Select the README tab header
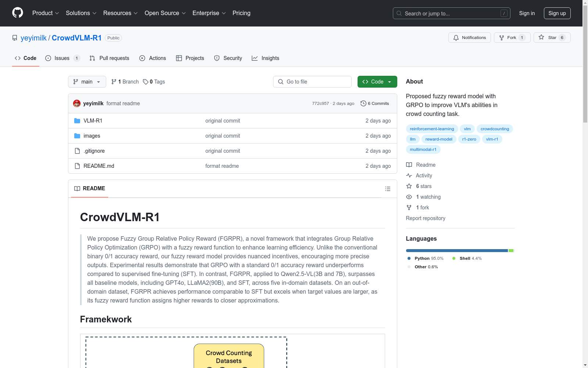The image size is (588, 368). pos(90,188)
